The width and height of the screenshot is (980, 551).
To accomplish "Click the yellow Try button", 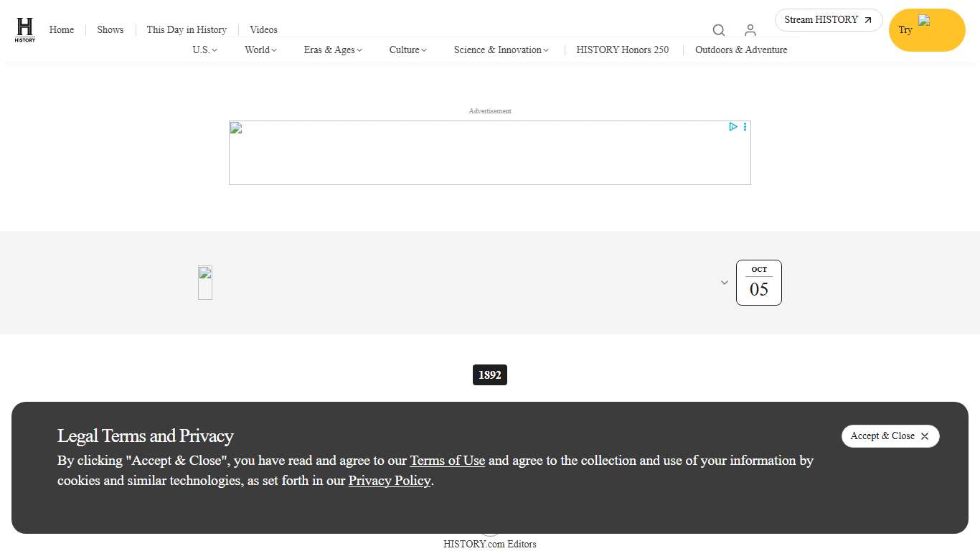I will [926, 30].
